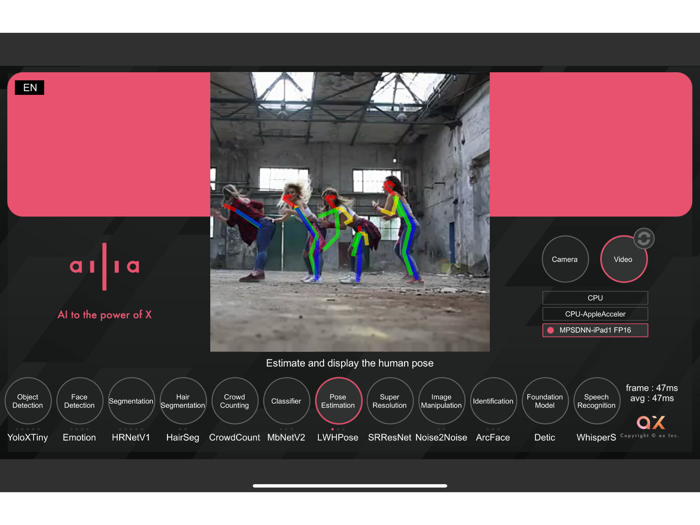
Task: Choose the Super Resolution category
Action: (x=389, y=401)
